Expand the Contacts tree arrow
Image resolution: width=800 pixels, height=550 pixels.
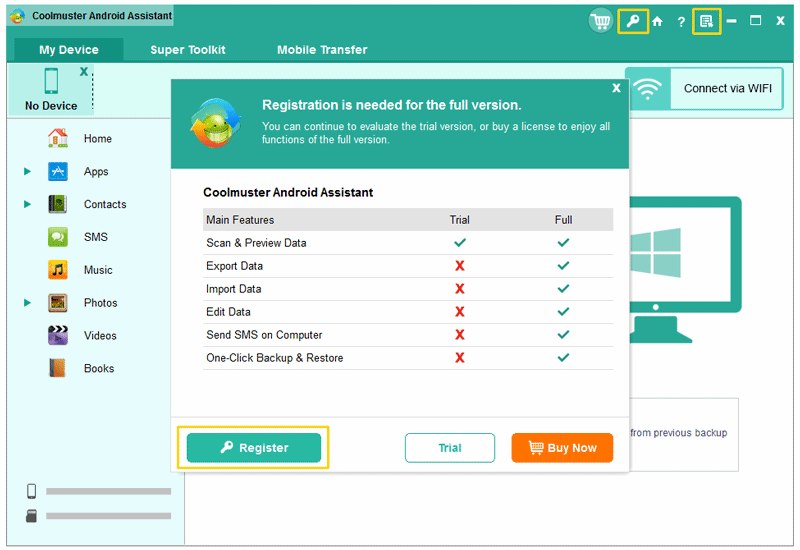pos(28,204)
